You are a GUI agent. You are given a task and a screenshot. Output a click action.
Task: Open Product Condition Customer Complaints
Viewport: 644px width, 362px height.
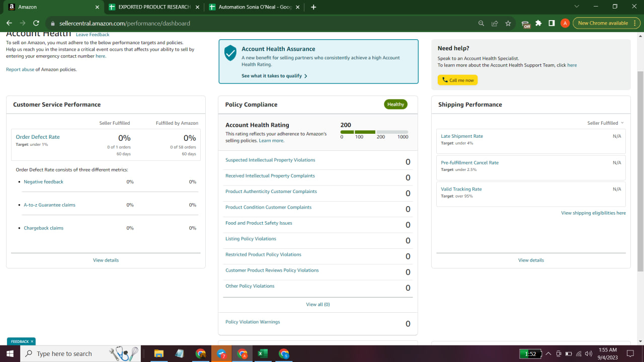(269, 207)
